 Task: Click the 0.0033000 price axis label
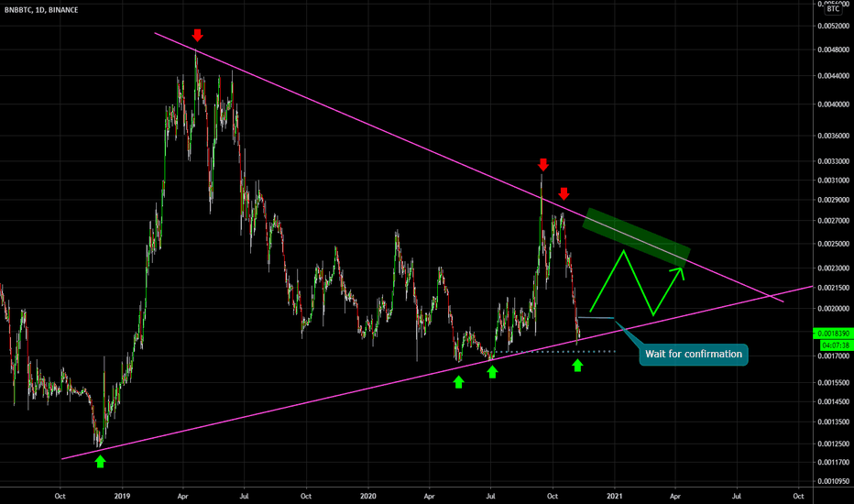pyautogui.click(x=833, y=161)
